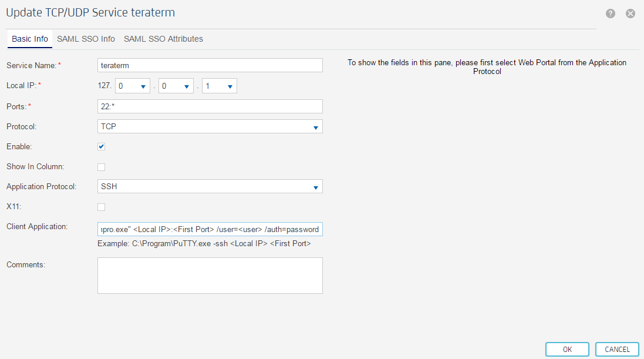
Task: Open the Protocol TCP dropdown
Action: (x=210, y=126)
